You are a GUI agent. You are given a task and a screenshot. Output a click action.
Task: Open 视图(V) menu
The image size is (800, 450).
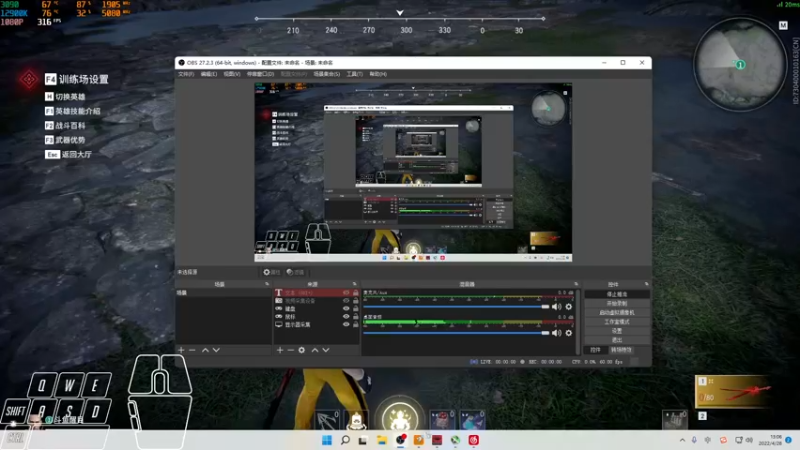(232, 74)
